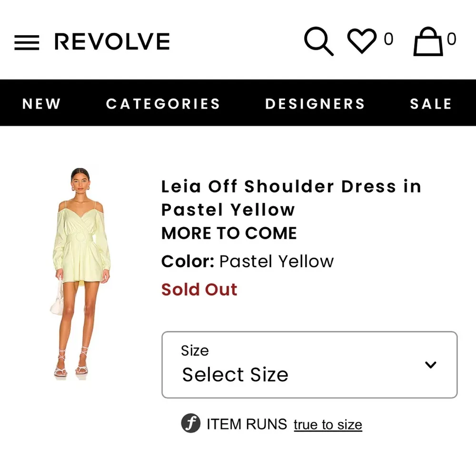Viewport: 476px width, 476px height.
Task: Click the size selector chevron arrow
Action: (431, 365)
